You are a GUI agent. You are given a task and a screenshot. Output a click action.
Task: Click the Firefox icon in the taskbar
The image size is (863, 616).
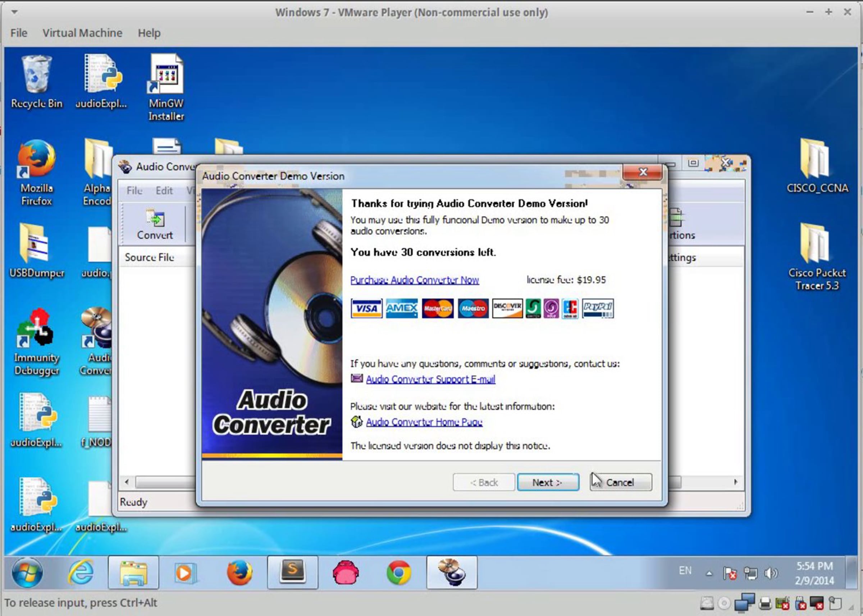point(239,573)
